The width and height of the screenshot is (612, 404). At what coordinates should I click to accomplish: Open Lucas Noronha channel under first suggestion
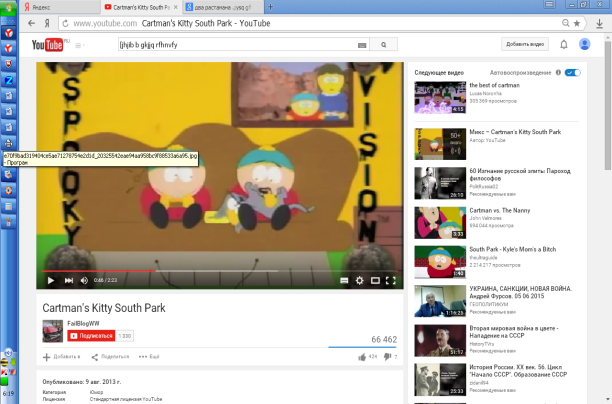point(486,93)
